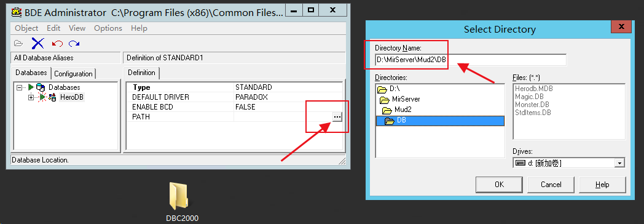Select the DEFAULT DRIVER value PARADOX
This screenshot has height=224, width=644.
[288, 97]
